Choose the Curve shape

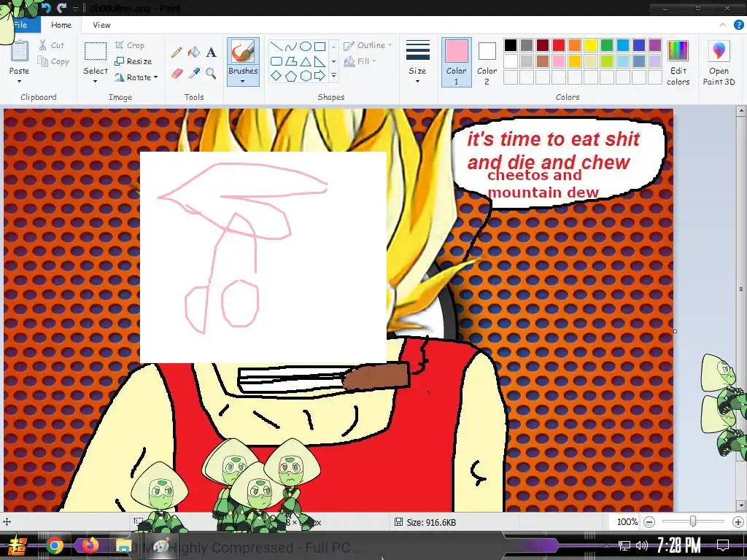pos(290,46)
